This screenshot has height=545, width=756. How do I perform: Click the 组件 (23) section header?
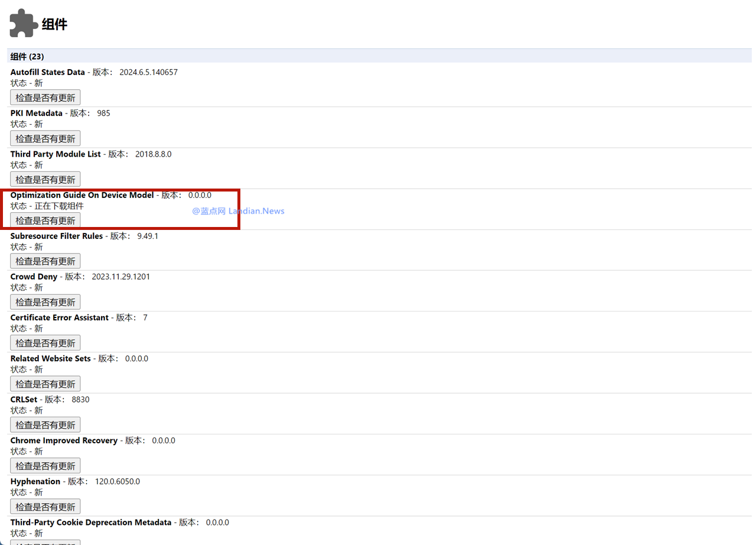(27, 57)
